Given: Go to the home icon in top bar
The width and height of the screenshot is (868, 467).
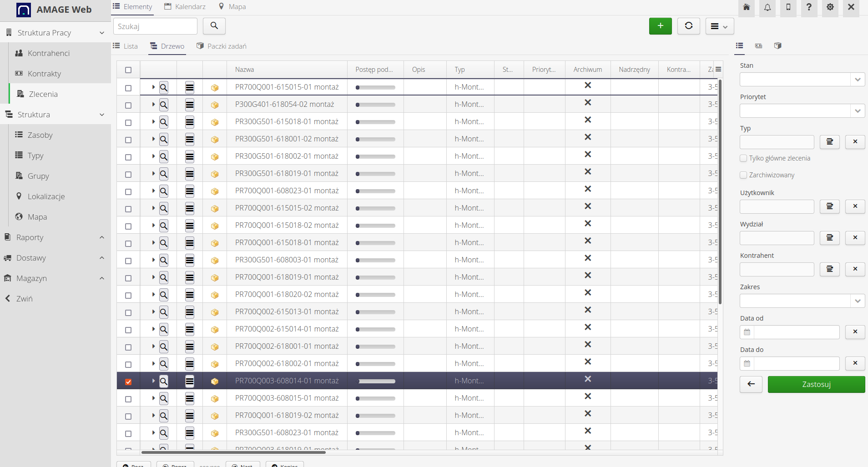Looking at the screenshot, I should click(747, 7).
